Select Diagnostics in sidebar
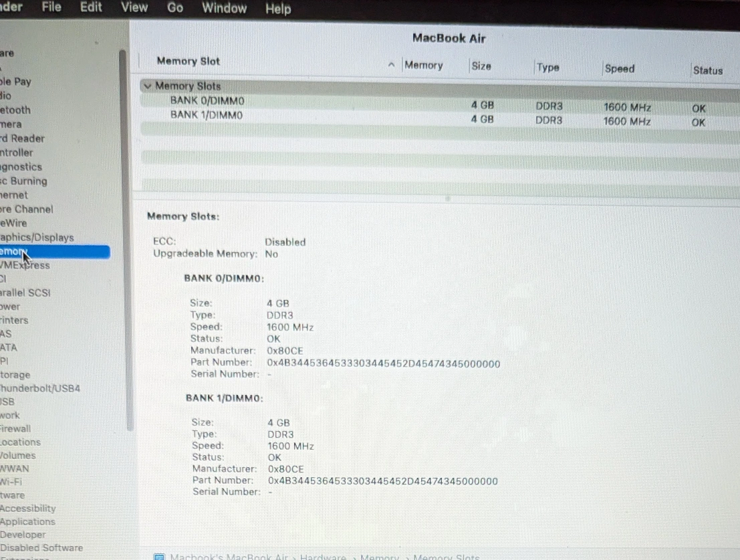Image resolution: width=740 pixels, height=560 pixels. 21,166
